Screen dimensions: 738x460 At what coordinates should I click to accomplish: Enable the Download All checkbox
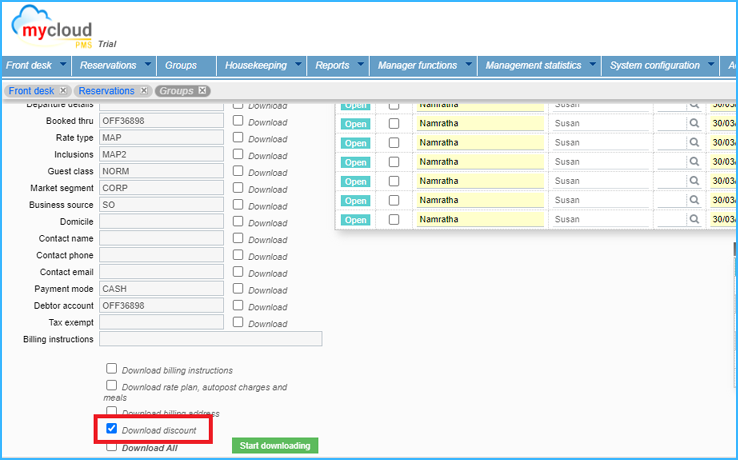pyautogui.click(x=112, y=447)
